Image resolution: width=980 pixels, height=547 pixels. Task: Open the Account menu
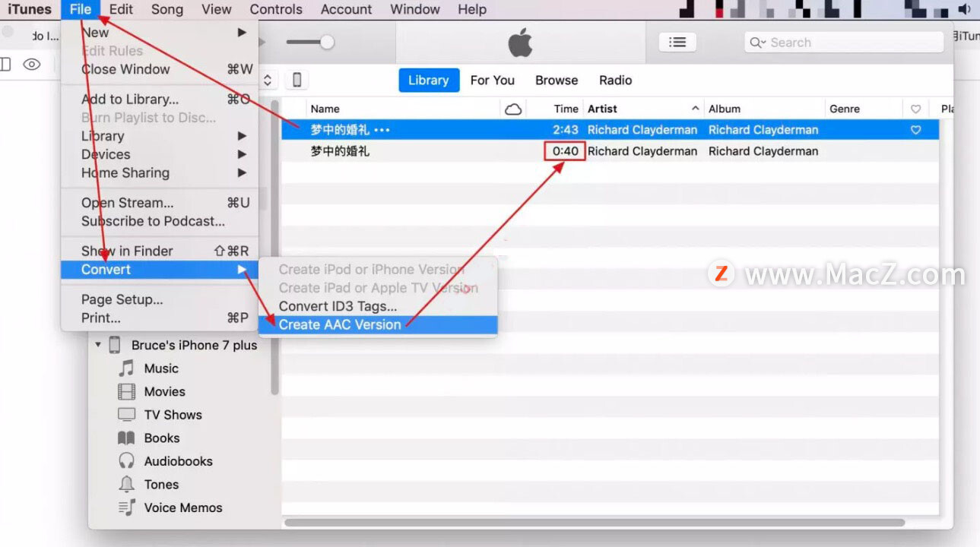[346, 9]
